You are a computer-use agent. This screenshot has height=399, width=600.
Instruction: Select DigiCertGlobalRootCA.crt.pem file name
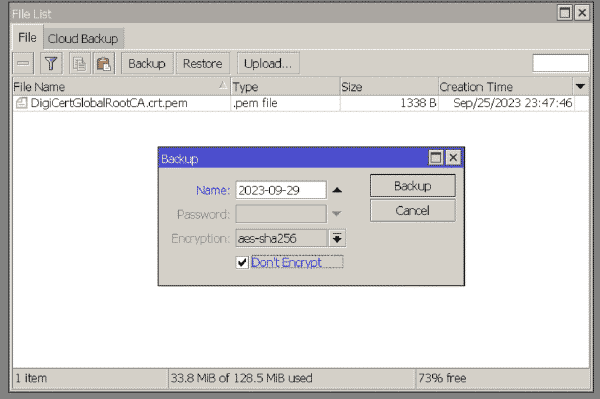coord(109,103)
